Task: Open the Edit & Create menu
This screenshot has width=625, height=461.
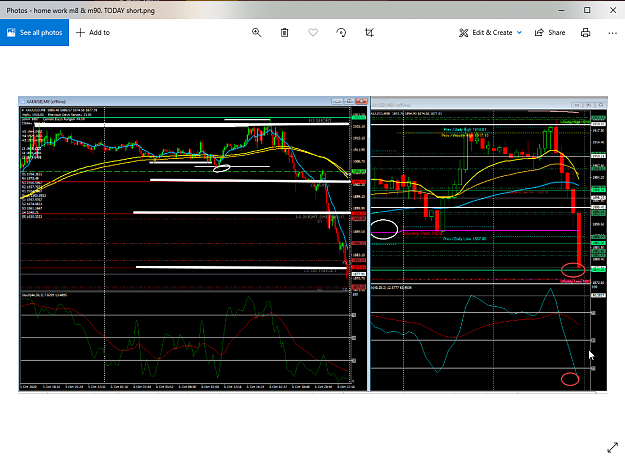Action: pyautogui.click(x=490, y=33)
